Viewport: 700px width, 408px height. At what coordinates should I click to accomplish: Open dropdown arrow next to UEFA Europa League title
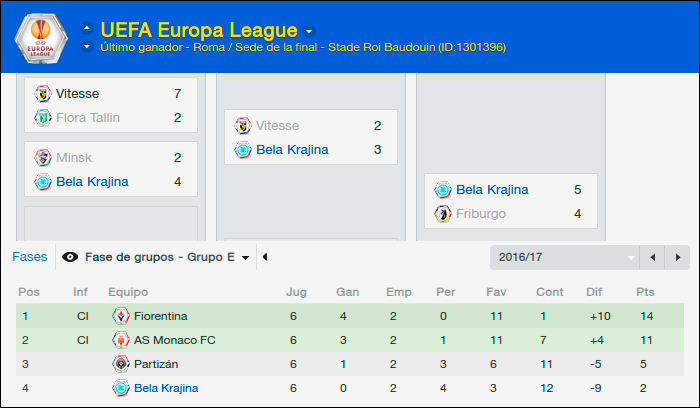[x=309, y=31]
